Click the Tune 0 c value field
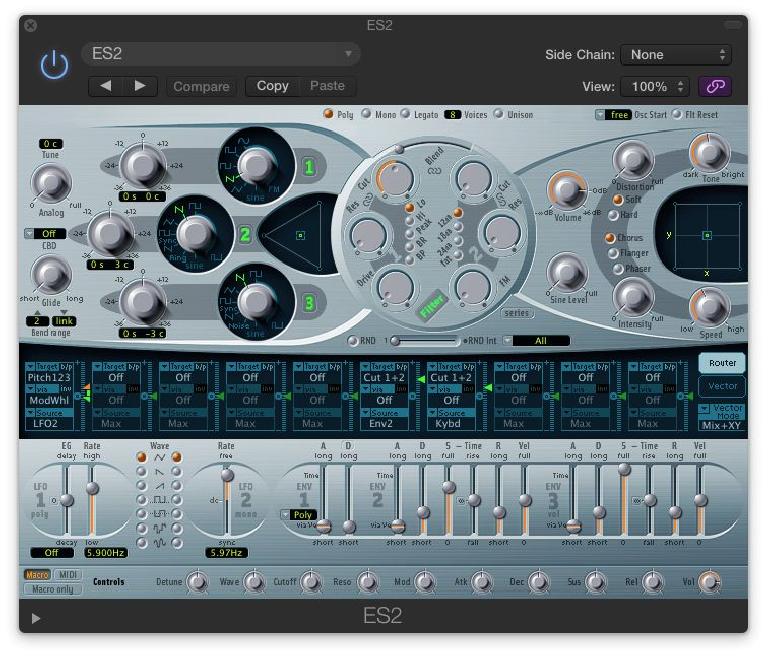This screenshot has width=768, height=657. click(51, 144)
